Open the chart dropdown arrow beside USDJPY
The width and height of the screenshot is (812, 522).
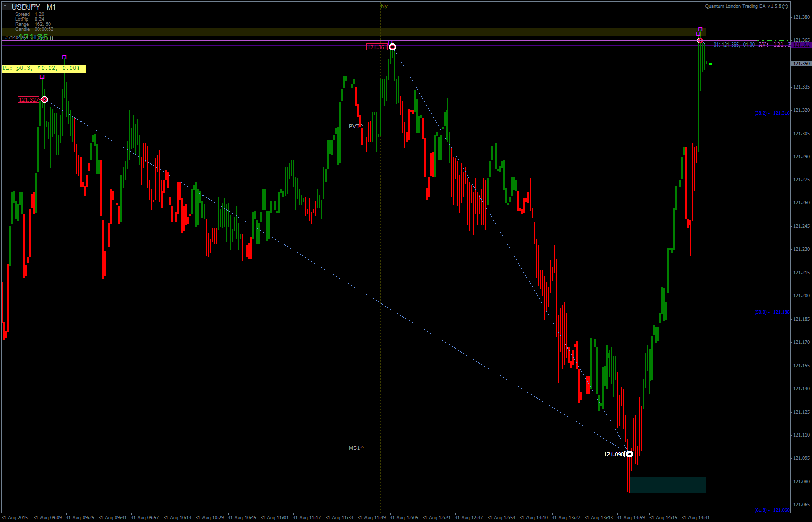(5, 6)
